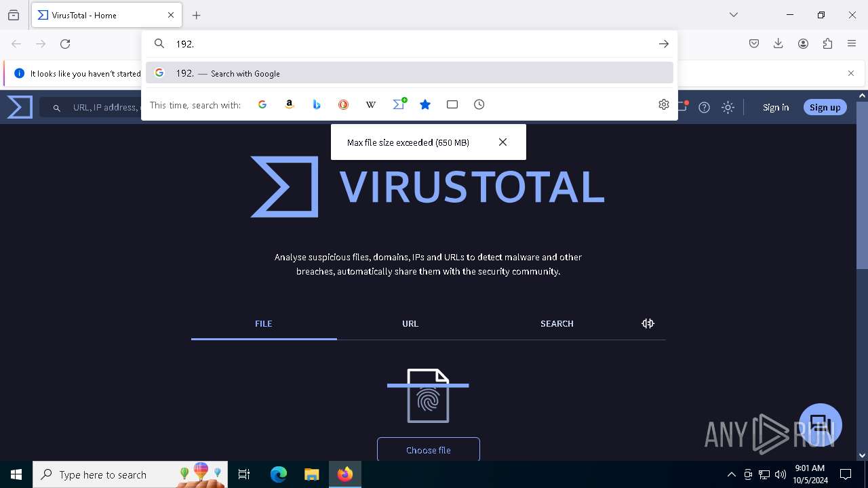The height and width of the screenshot is (488, 868).
Task: Click VirusTotal sigma logo in header
Action: 20,107
